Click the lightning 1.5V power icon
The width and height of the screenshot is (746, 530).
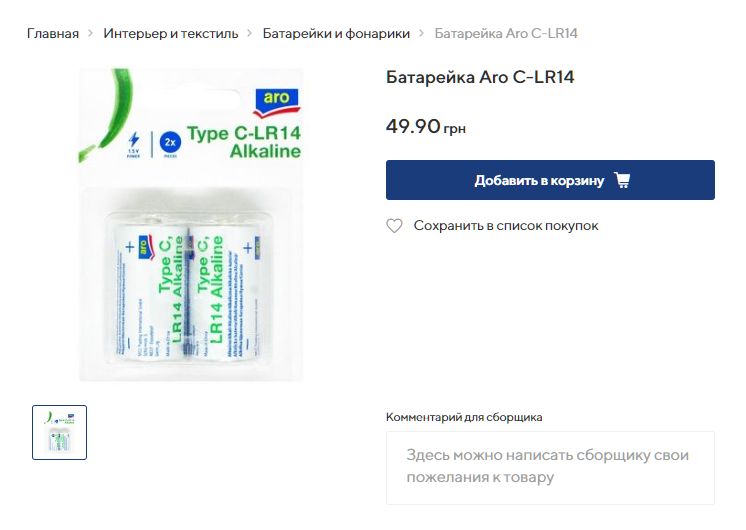coord(134,144)
